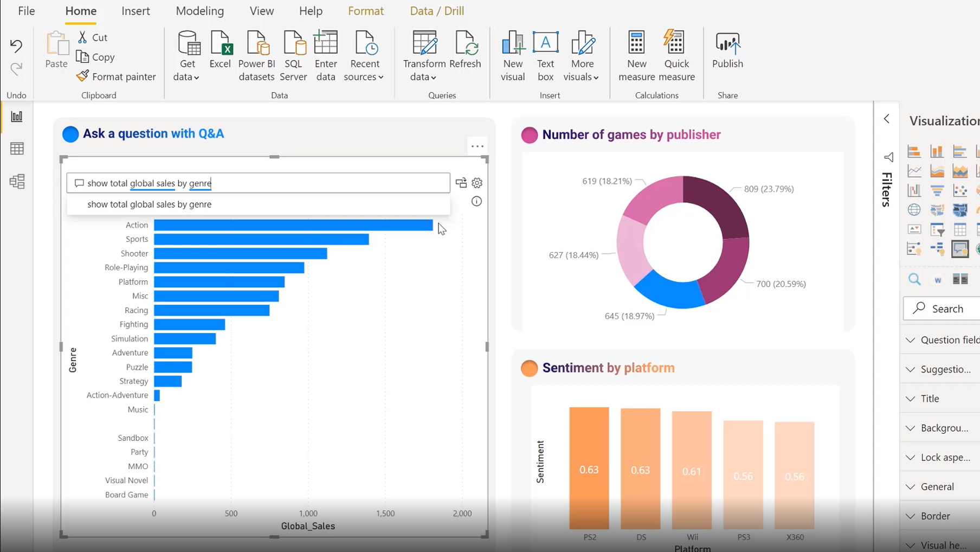Open the Model view in sidebar

pyautogui.click(x=17, y=181)
